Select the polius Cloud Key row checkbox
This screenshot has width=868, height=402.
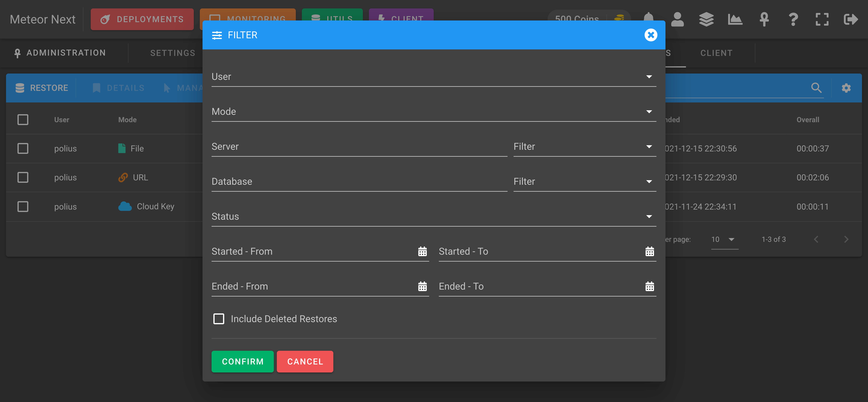pyautogui.click(x=23, y=207)
